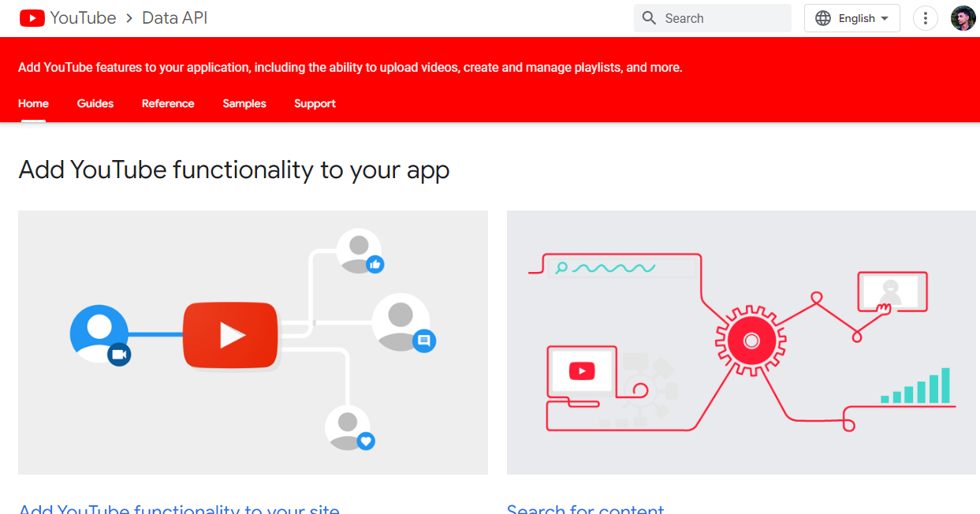
Task: Click the YouTube logo icon
Action: coord(32,18)
